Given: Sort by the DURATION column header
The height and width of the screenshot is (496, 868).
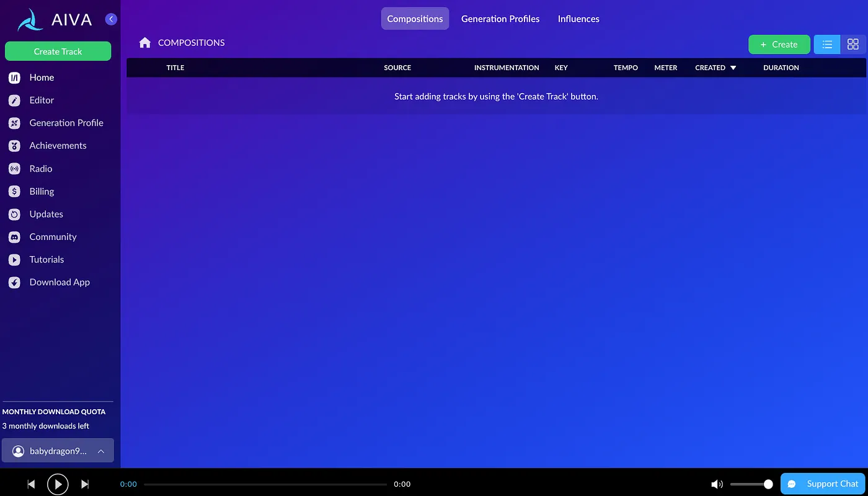Looking at the screenshot, I should pos(781,68).
